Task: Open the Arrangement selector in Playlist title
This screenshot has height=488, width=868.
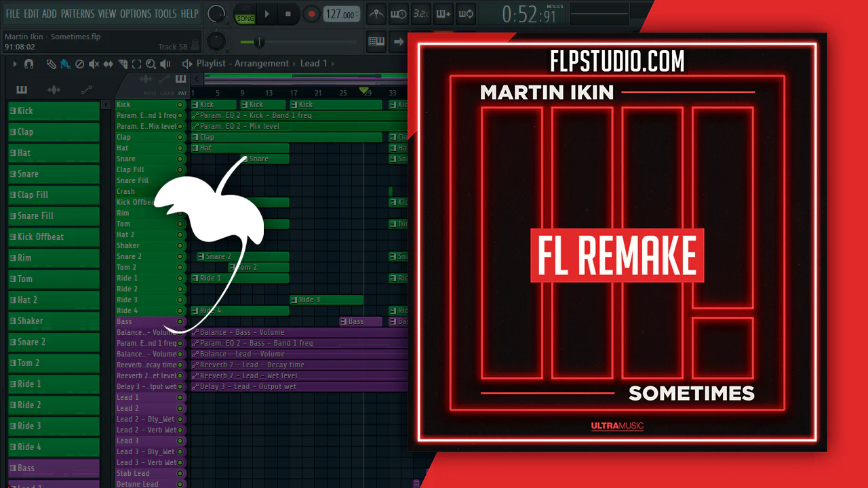Action: [262, 64]
